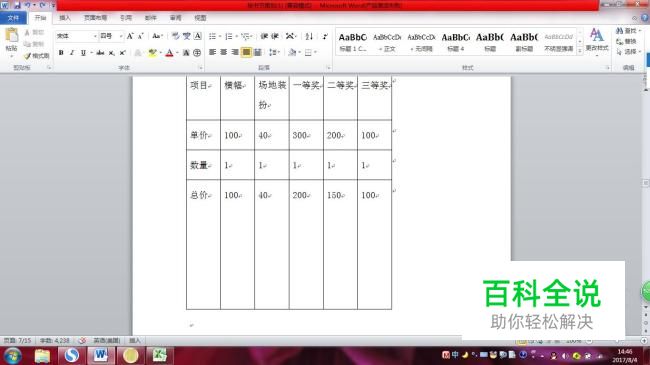
Task: Open Word from the Windows taskbar
Action: coord(101,355)
